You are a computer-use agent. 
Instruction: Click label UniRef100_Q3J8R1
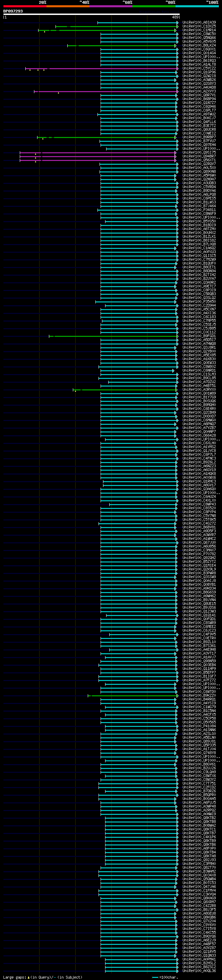[x=199, y=347]
